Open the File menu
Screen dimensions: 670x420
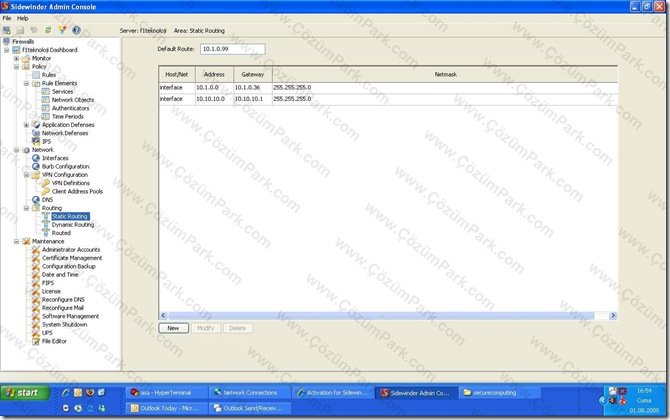7,18
